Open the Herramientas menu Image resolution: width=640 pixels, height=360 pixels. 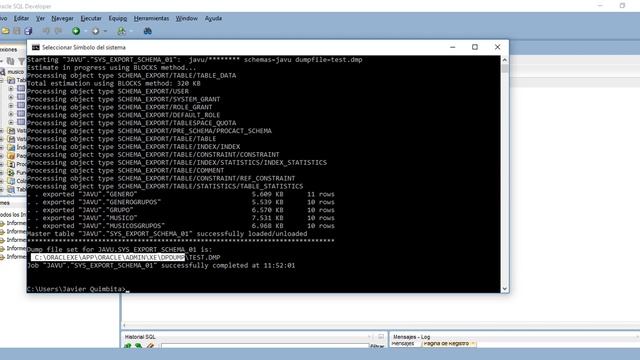(151, 18)
